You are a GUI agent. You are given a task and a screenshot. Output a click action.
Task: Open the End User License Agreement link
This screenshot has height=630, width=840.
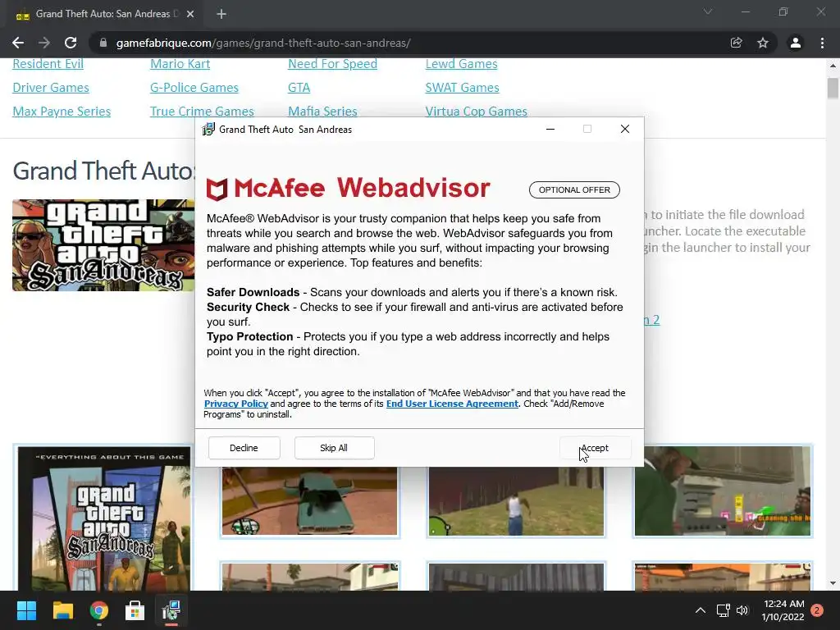pos(452,404)
